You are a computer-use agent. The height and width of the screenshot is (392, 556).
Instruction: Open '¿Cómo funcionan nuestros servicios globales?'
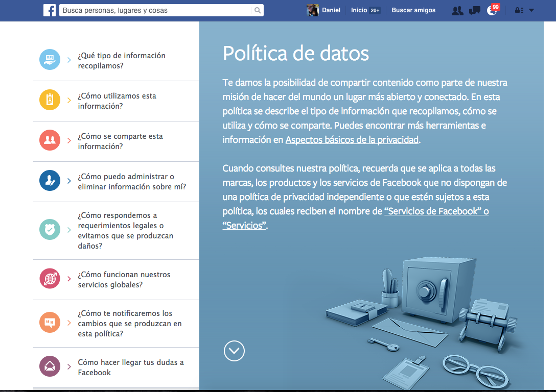click(x=124, y=279)
